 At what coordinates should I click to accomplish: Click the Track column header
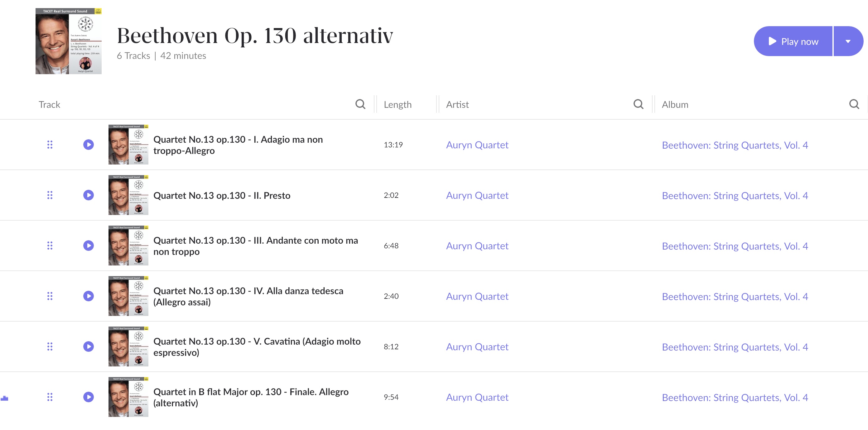(x=50, y=105)
